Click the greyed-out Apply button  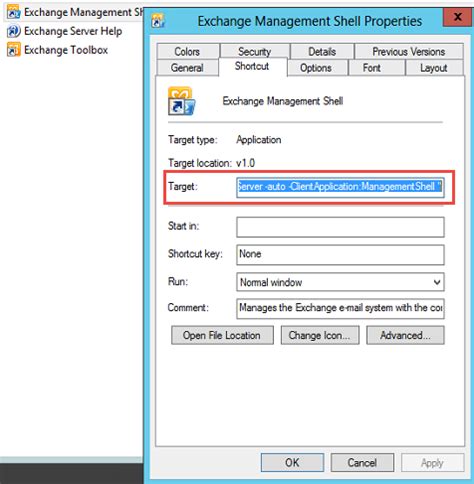[x=432, y=462]
